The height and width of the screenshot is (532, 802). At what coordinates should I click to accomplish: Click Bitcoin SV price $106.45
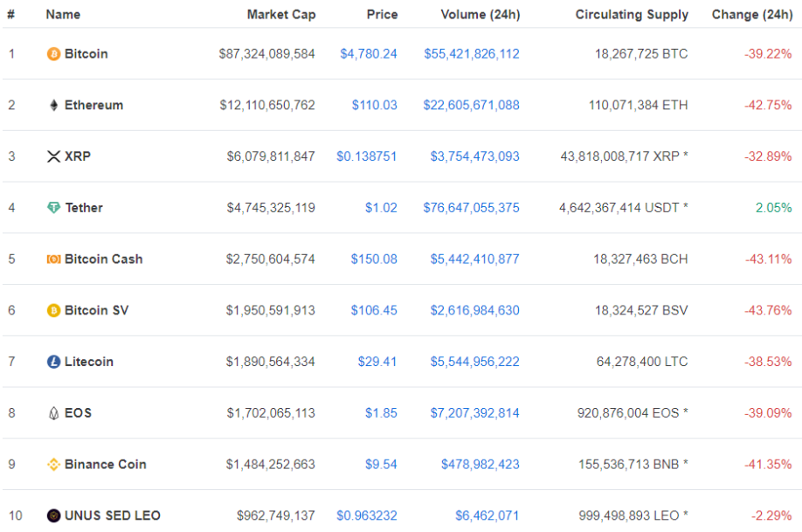[374, 310]
